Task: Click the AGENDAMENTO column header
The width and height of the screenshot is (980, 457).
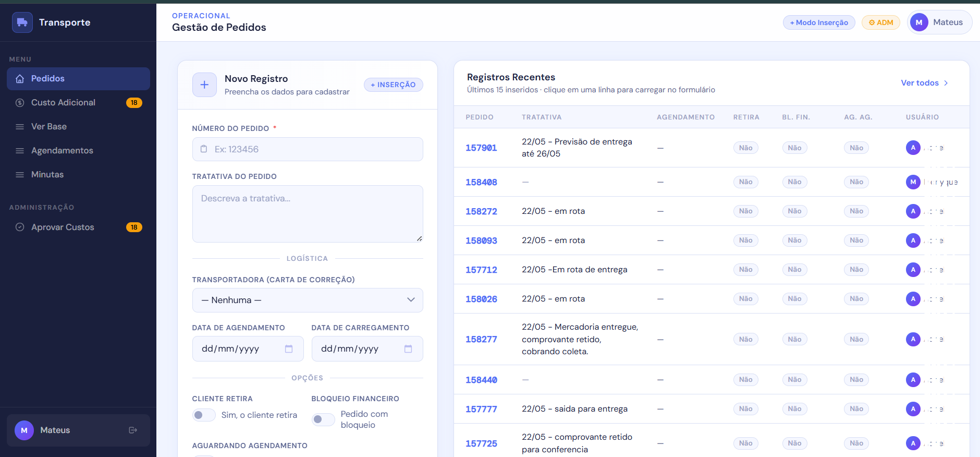Action: [685, 117]
